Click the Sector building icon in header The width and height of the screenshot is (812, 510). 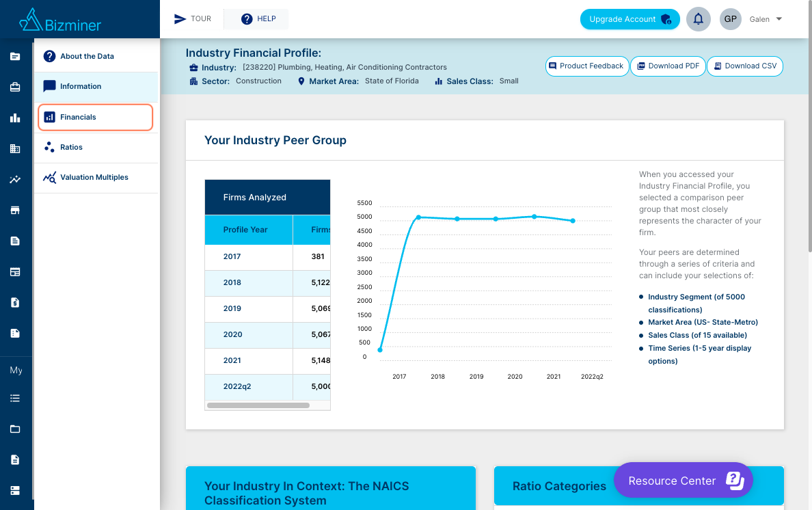coord(193,81)
